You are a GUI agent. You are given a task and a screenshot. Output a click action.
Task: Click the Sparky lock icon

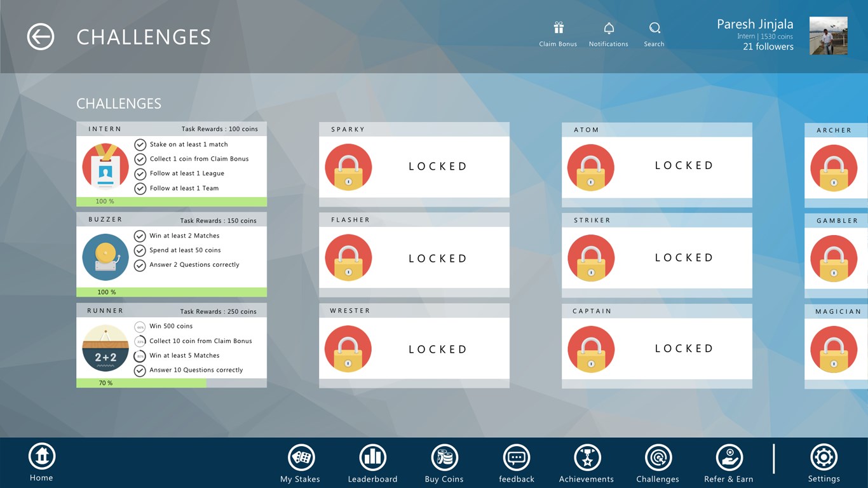point(348,167)
